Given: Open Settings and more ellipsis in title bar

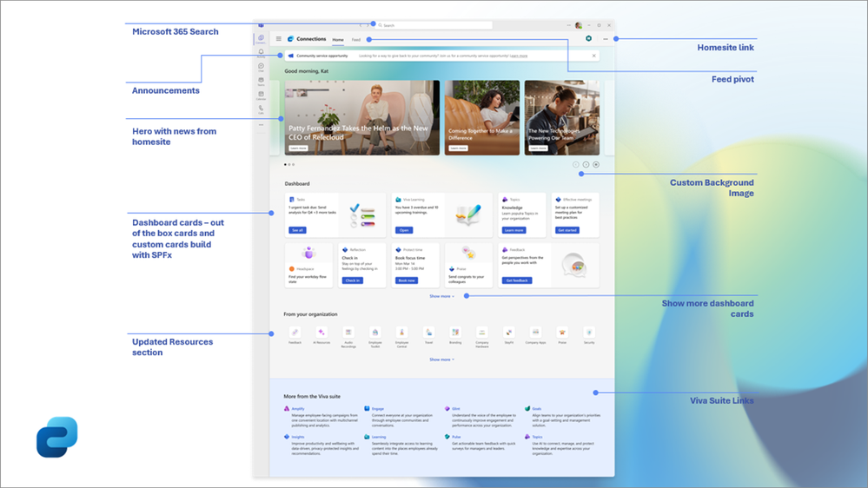Looking at the screenshot, I should click(568, 25).
